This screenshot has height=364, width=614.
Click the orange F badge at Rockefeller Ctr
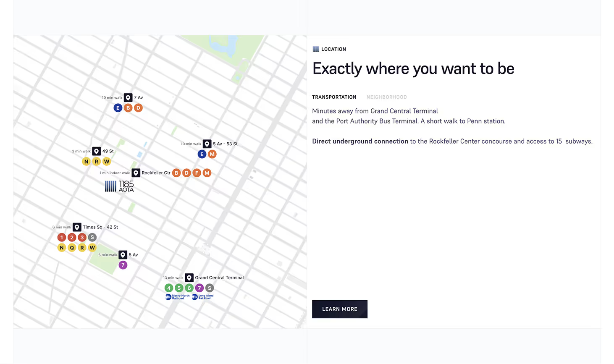pyautogui.click(x=197, y=173)
